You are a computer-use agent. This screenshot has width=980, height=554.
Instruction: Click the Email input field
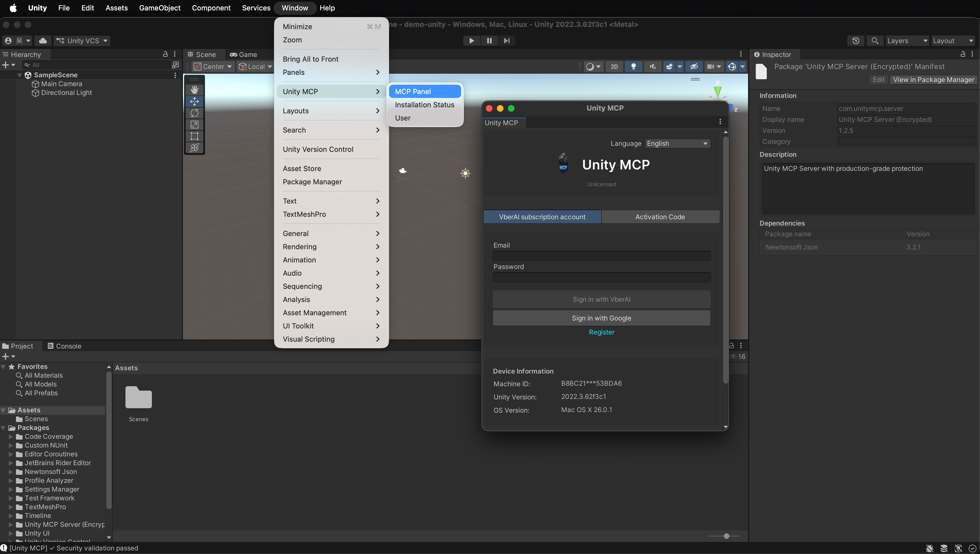click(601, 256)
